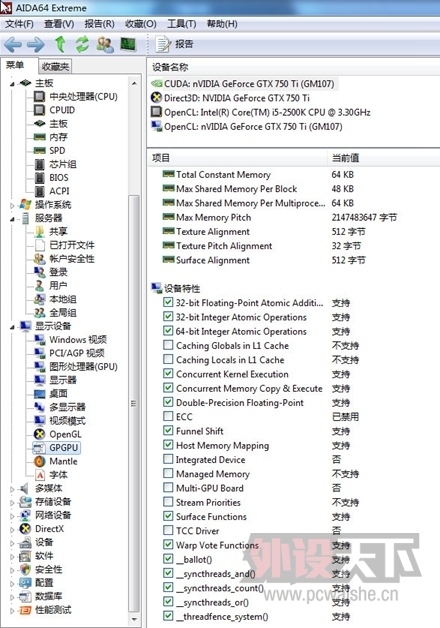Click the 报告 report button in toolbar
This screenshot has width=440, height=628.
(x=174, y=44)
